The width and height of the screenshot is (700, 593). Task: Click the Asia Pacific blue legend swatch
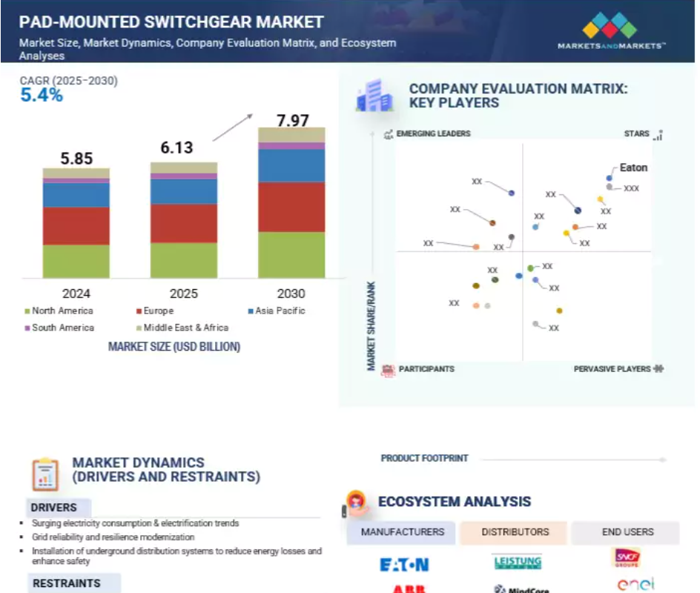click(x=251, y=311)
